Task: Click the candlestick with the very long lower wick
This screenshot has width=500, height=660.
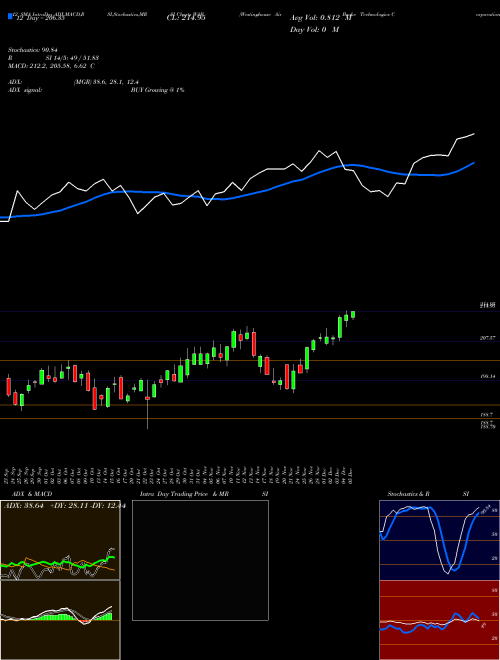Action: (x=148, y=404)
